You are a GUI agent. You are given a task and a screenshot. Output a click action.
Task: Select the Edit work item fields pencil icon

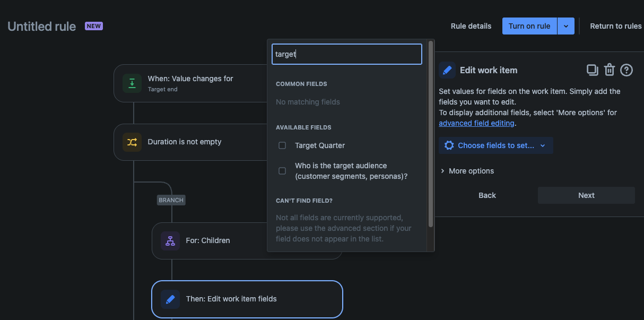click(x=170, y=299)
